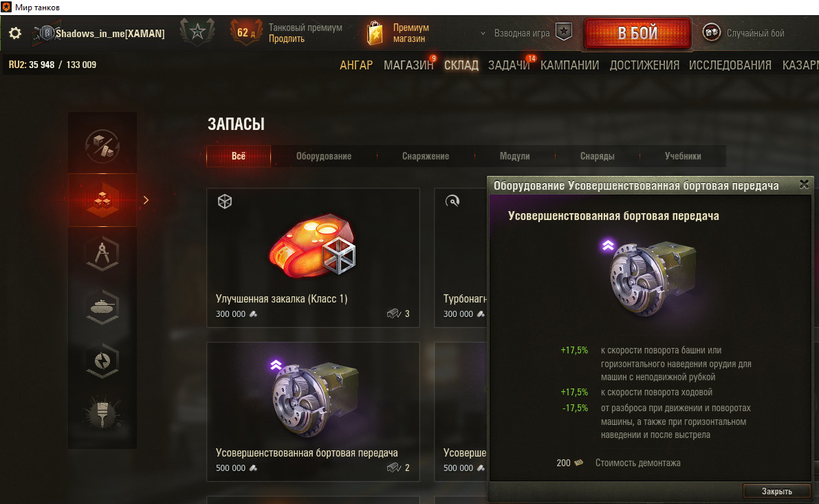The height and width of the screenshot is (504, 819).
Task: Open the globe hexagon sidebar icon
Action: pyautogui.click(x=102, y=360)
